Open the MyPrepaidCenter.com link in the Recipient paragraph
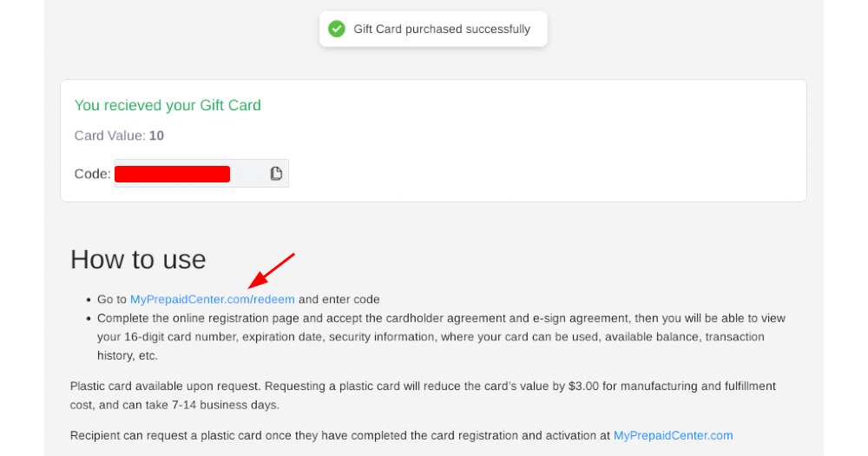 coord(674,435)
